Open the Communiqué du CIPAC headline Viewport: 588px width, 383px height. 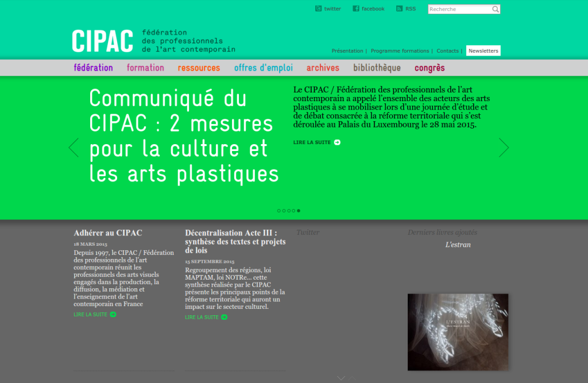pyautogui.click(x=184, y=136)
